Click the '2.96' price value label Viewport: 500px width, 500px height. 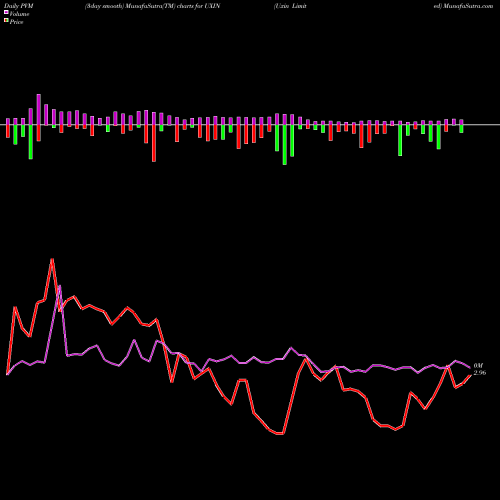point(480,373)
